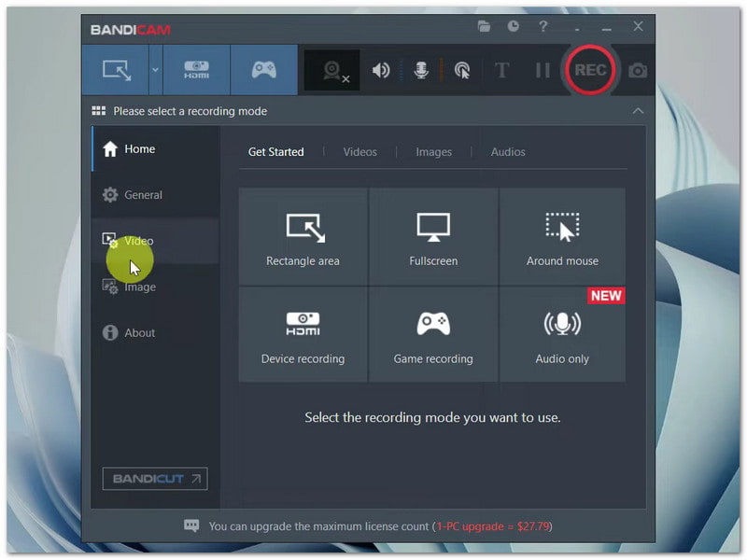Click the 1-PC upgrade price link
Screen dimensions: 747x560
[493, 526]
